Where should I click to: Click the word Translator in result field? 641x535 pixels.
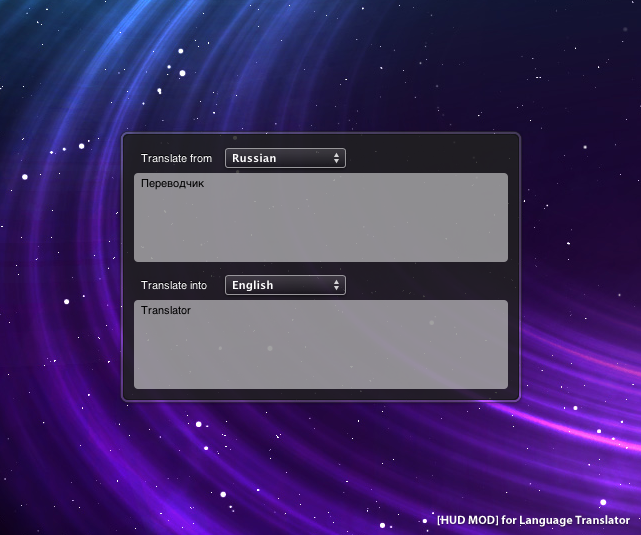pos(166,310)
